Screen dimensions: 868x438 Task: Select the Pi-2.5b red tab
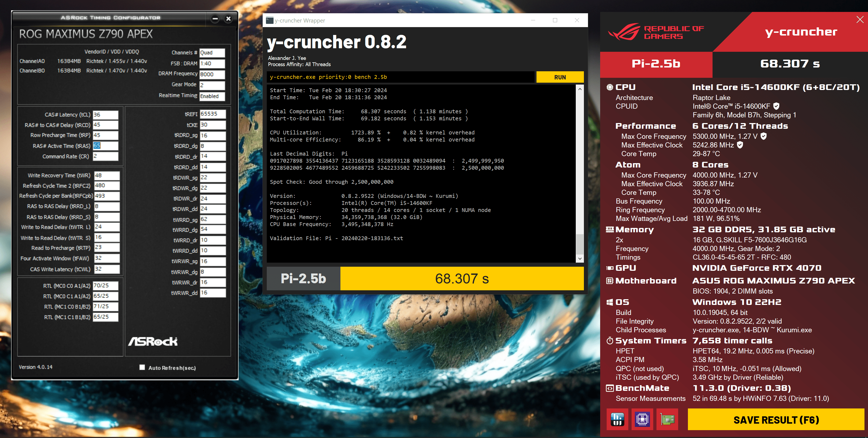(x=656, y=64)
